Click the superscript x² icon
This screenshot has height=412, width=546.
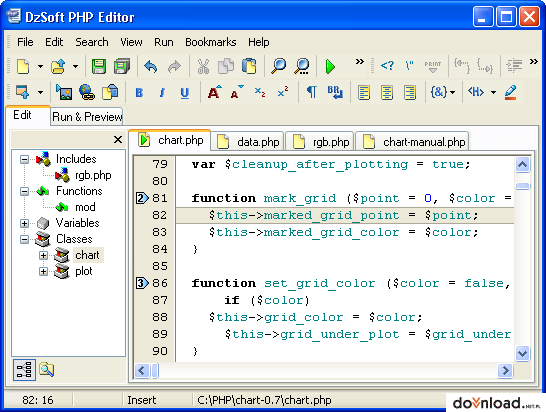pos(283,92)
